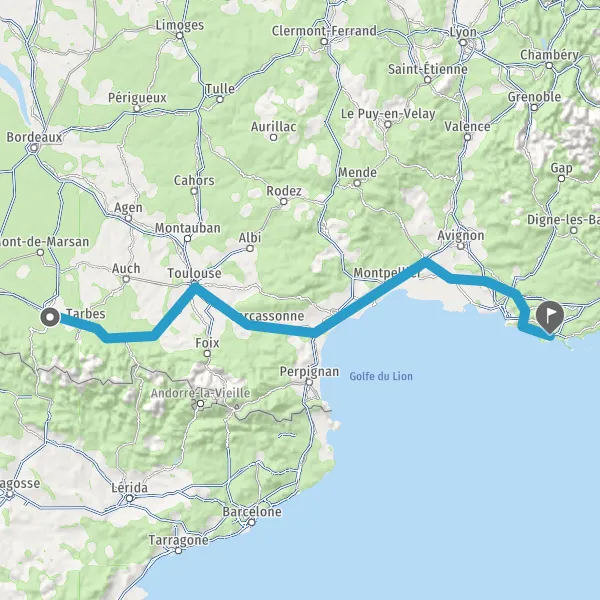Select the Toulouse city dot marker
Image resolution: width=600 pixels, height=600 pixels.
click(x=195, y=284)
